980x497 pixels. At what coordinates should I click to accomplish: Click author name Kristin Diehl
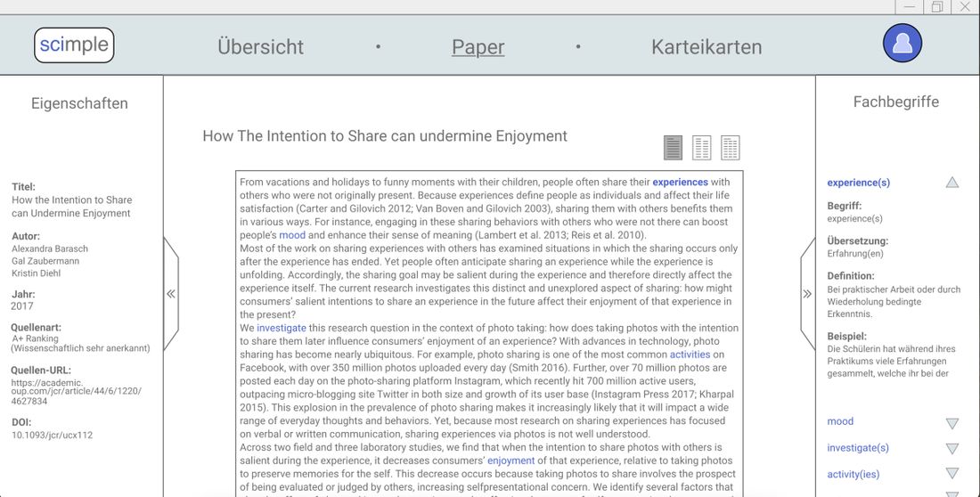coord(36,273)
